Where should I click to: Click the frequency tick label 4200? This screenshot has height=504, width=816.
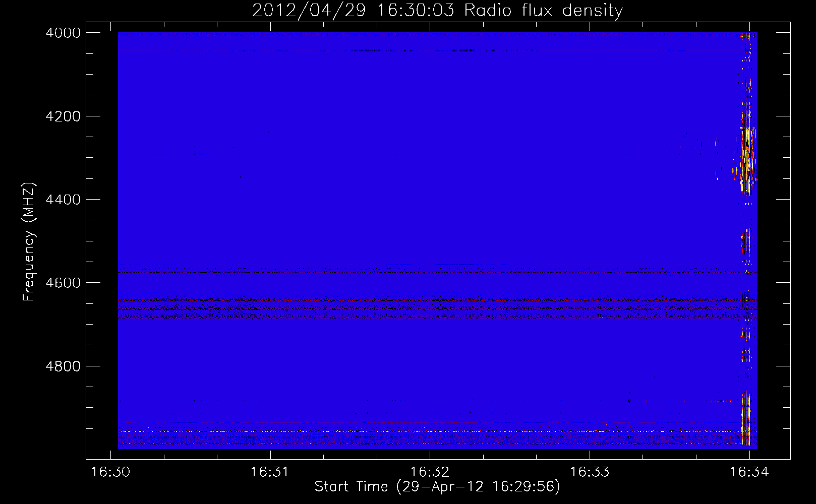pos(63,116)
